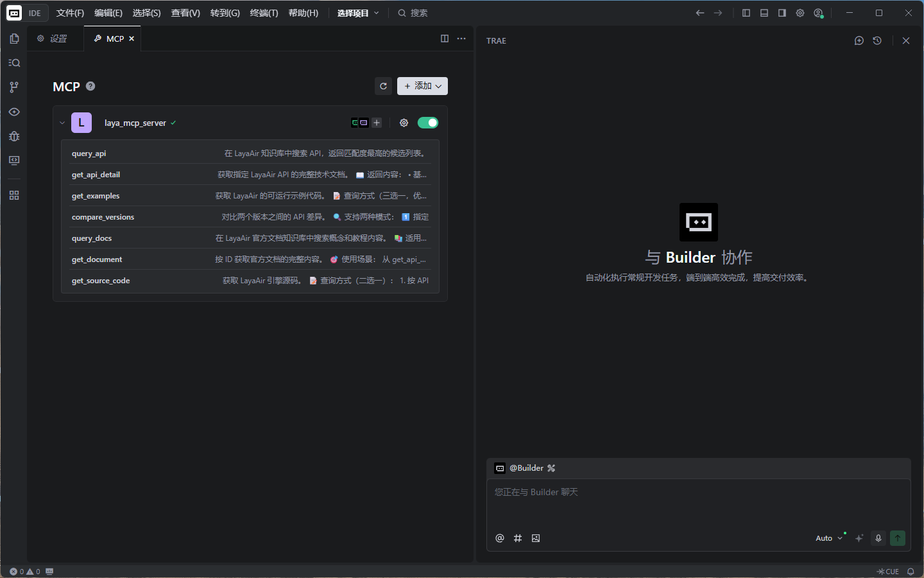Refresh the MCP server list
Image resolution: width=924 pixels, height=578 pixels.
pos(383,86)
